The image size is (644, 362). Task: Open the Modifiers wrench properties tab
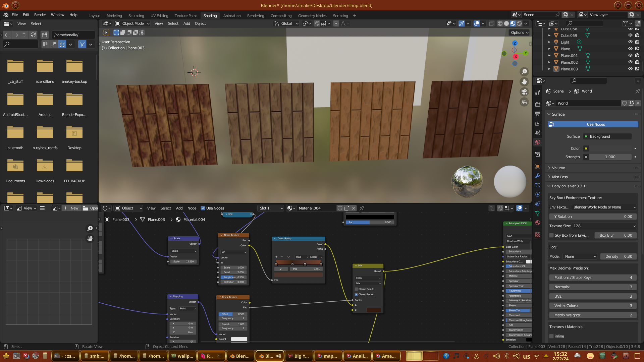pos(538,176)
